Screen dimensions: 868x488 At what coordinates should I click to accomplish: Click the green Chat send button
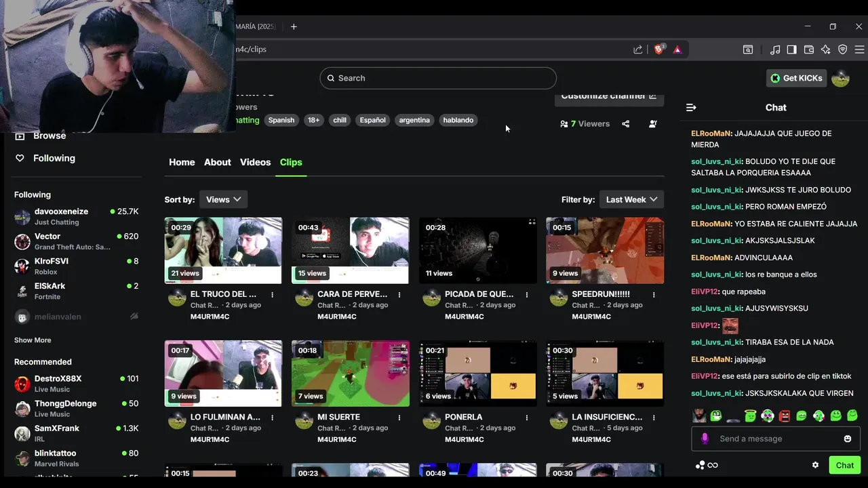pyautogui.click(x=845, y=465)
